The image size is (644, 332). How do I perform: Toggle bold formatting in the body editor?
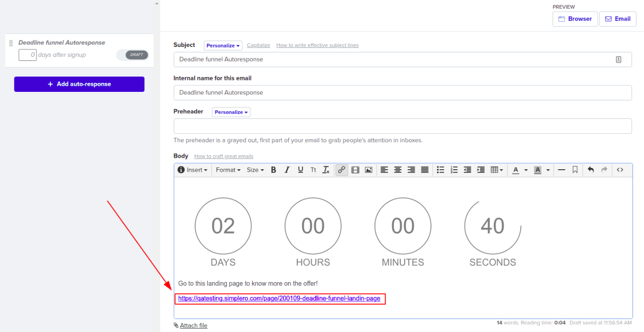coord(273,170)
